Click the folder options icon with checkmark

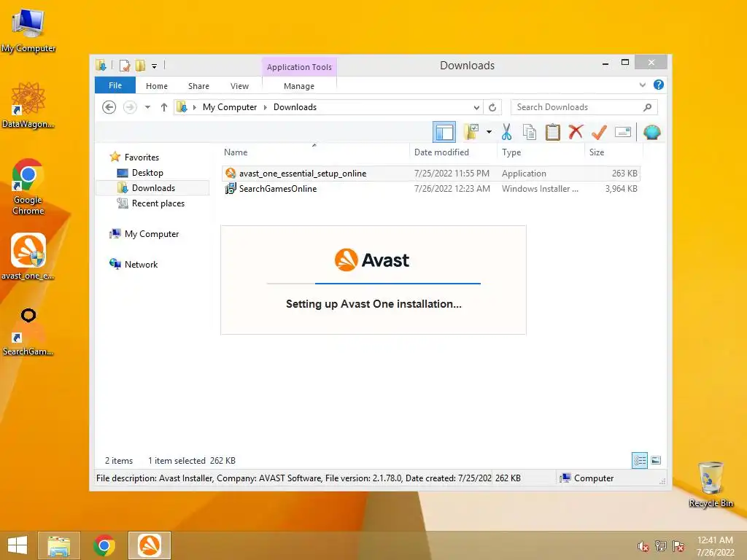pos(471,132)
